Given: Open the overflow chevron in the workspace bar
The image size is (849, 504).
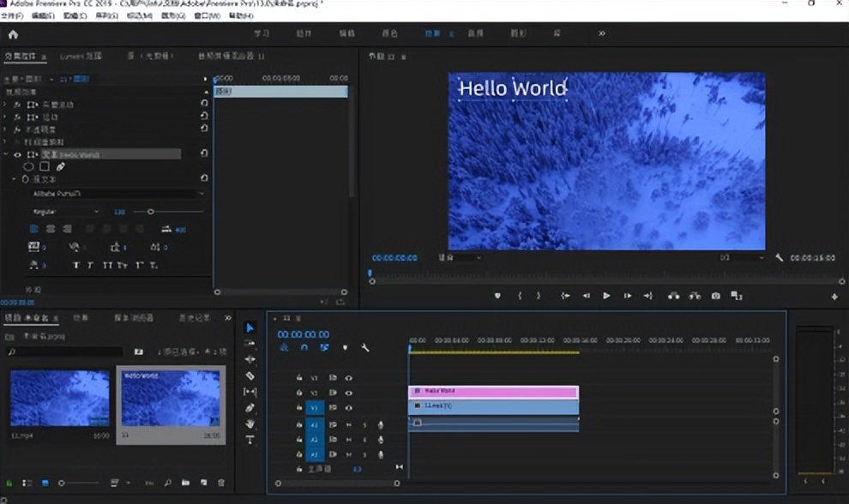Looking at the screenshot, I should (601, 33).
